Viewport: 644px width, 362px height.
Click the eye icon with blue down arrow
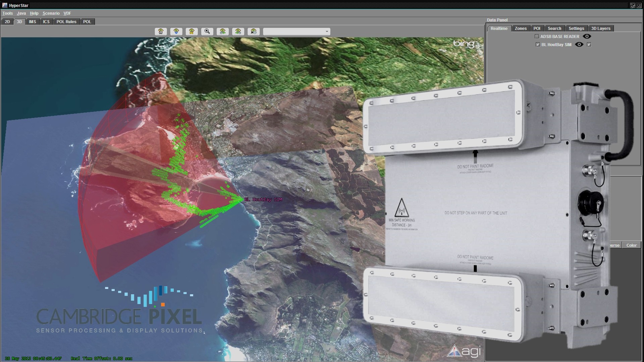(176, 32)
